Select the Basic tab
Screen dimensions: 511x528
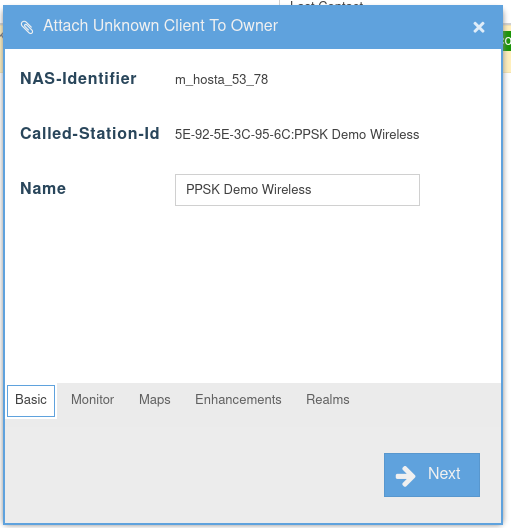tap(31, 401)
